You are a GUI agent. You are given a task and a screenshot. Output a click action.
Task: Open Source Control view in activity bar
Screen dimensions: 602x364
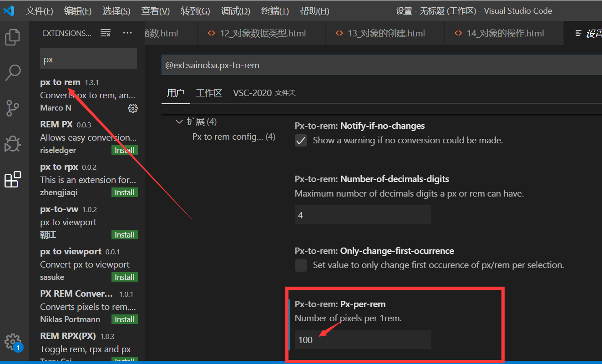point(13,108)
